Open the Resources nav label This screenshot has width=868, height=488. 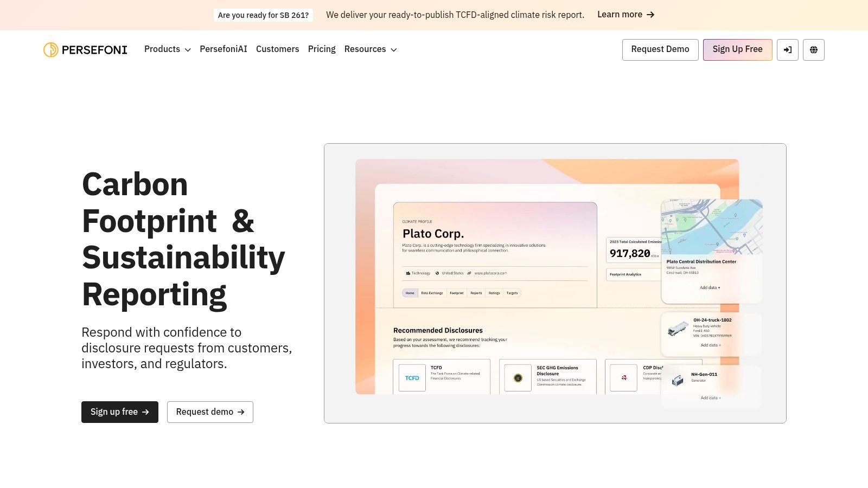[x=365, y=49]
